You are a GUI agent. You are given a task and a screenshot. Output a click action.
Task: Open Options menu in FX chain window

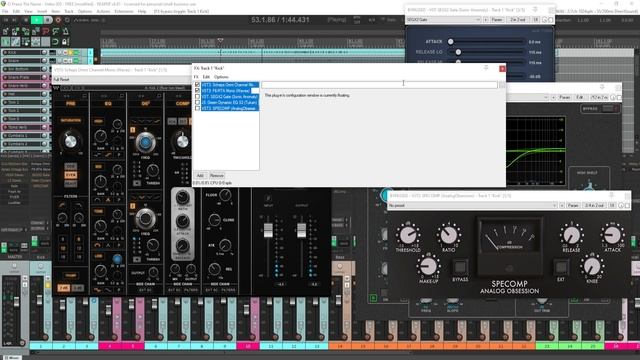[221, 77]
